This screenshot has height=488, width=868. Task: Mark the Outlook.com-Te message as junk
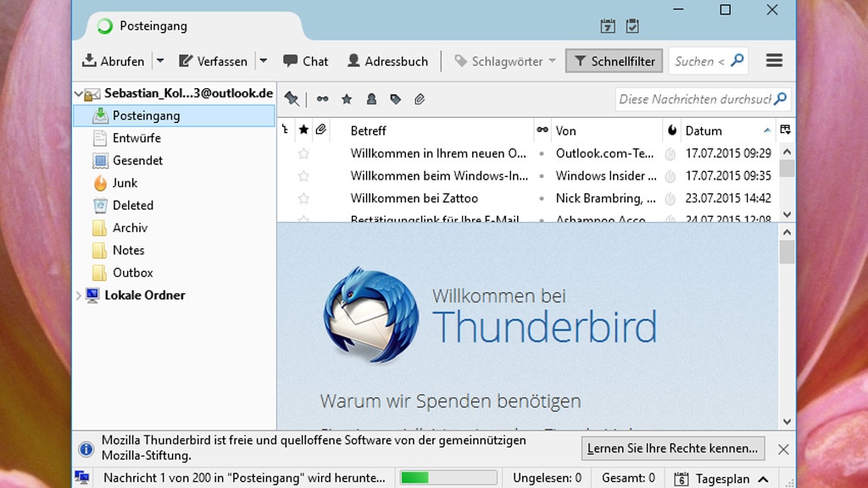[670, 154]
